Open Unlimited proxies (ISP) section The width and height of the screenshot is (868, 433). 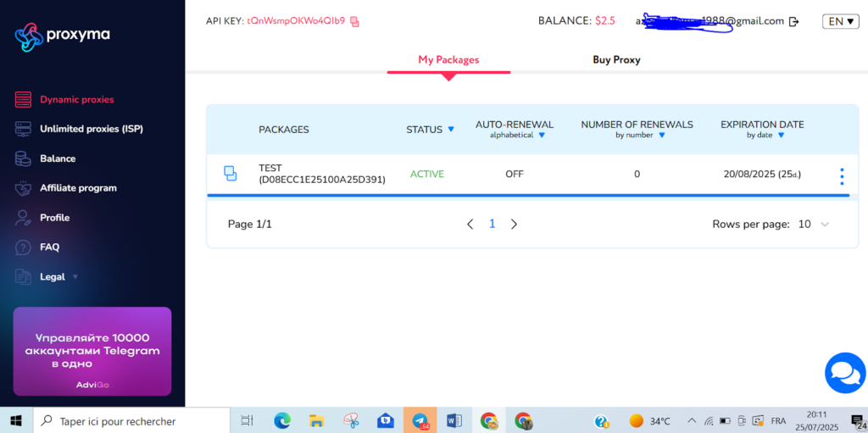91,129
